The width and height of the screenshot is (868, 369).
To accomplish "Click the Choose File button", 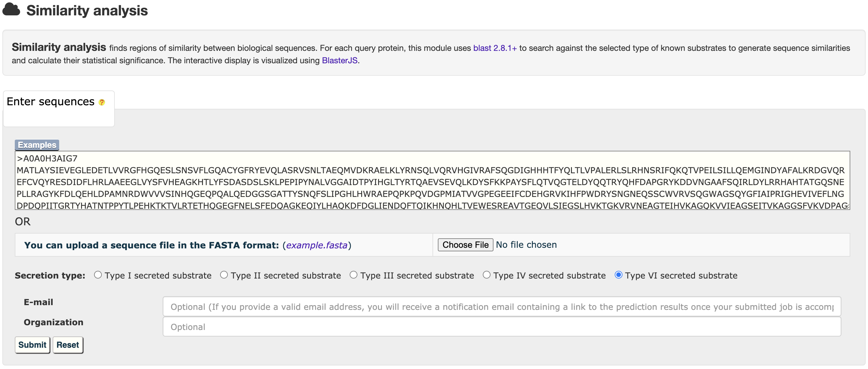I will 465,245.
